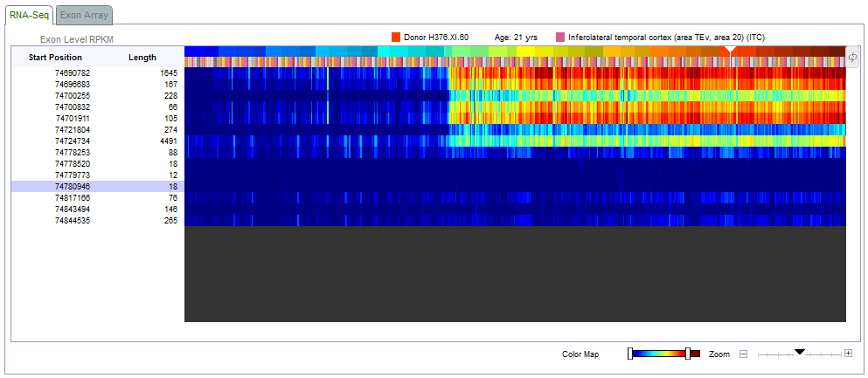Select the exon row starting at 74721804
This screenshot has height=378, width=868.
coord(97,130)
